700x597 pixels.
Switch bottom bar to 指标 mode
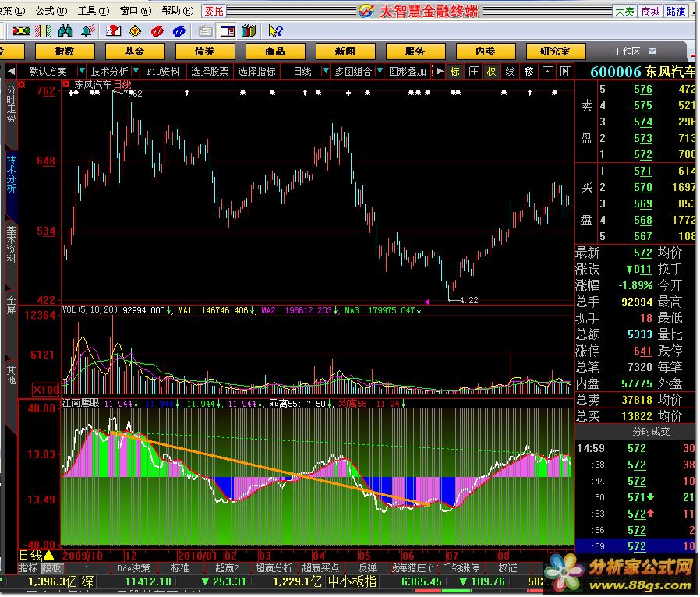28,568
